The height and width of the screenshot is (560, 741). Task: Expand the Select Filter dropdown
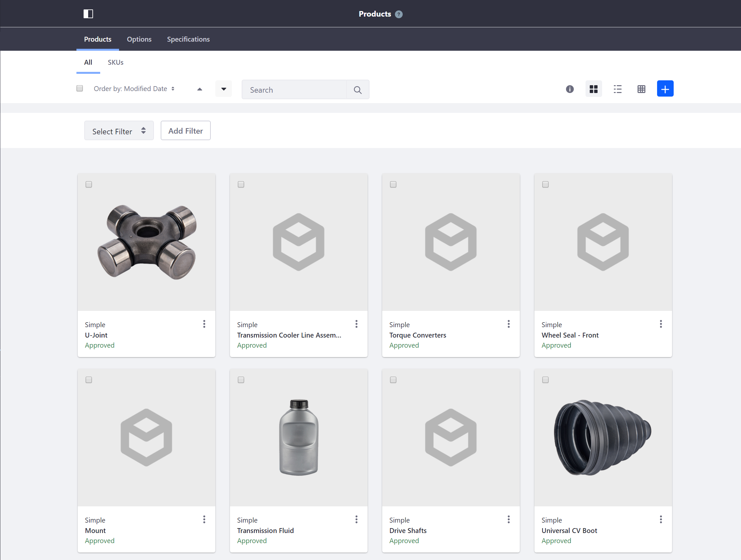click(x=118, y=131)
